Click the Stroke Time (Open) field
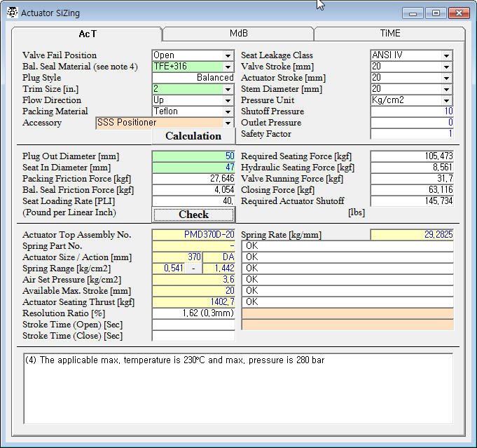477x448 pixels. coord(193,325)
